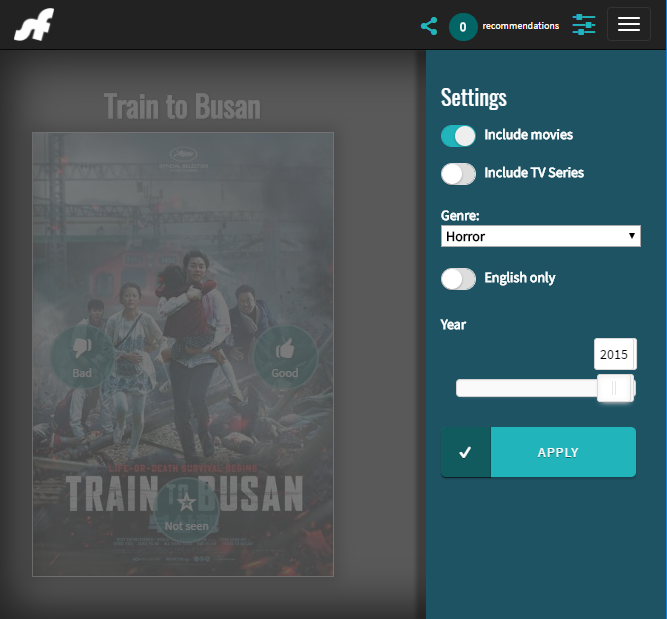The height and width of the screenshot is (619, 667).
Task: Toggle the settings sliders icon
Action: 584,25
